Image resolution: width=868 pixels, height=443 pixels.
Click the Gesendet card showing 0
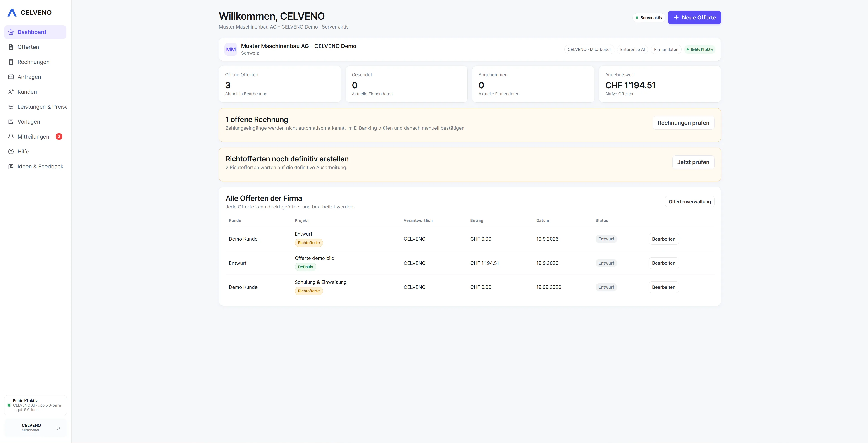tap(406, 84)
